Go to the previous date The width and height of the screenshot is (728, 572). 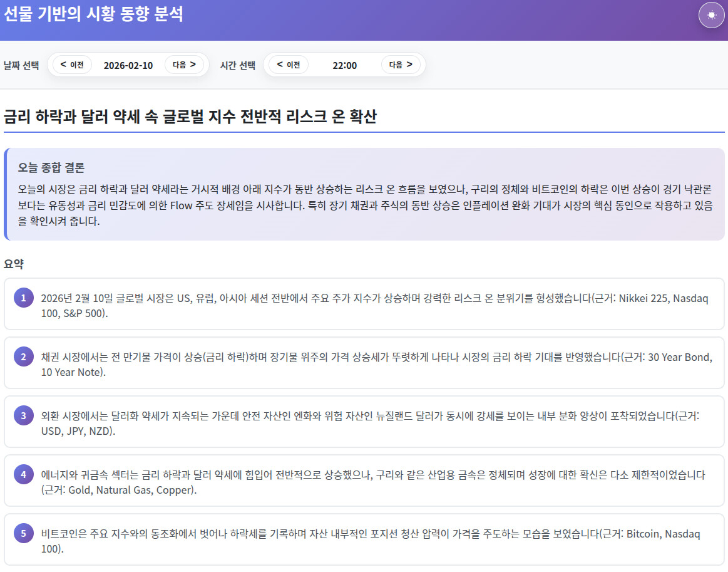[x=72, y=65]
